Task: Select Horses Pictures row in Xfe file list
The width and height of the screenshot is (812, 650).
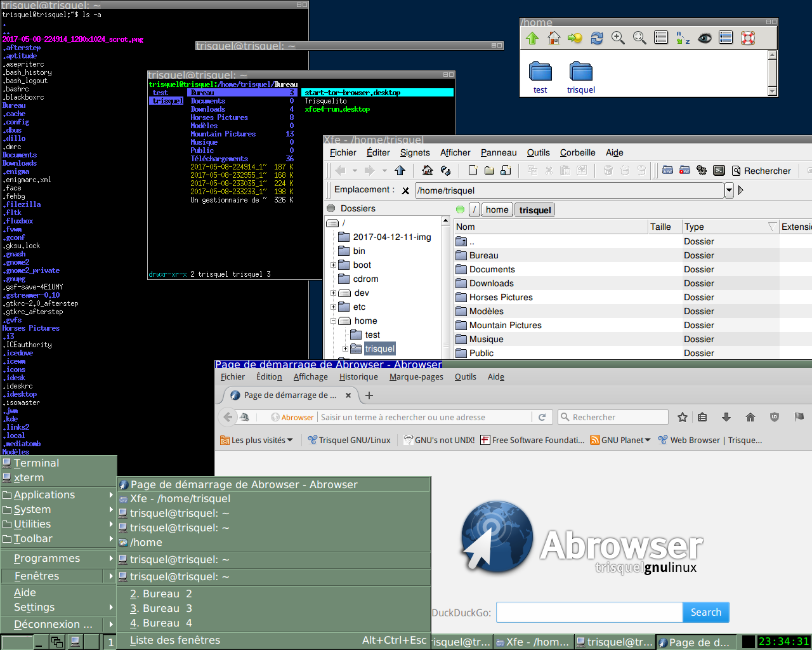Action: pyautogui.click(x=633, y=297)
